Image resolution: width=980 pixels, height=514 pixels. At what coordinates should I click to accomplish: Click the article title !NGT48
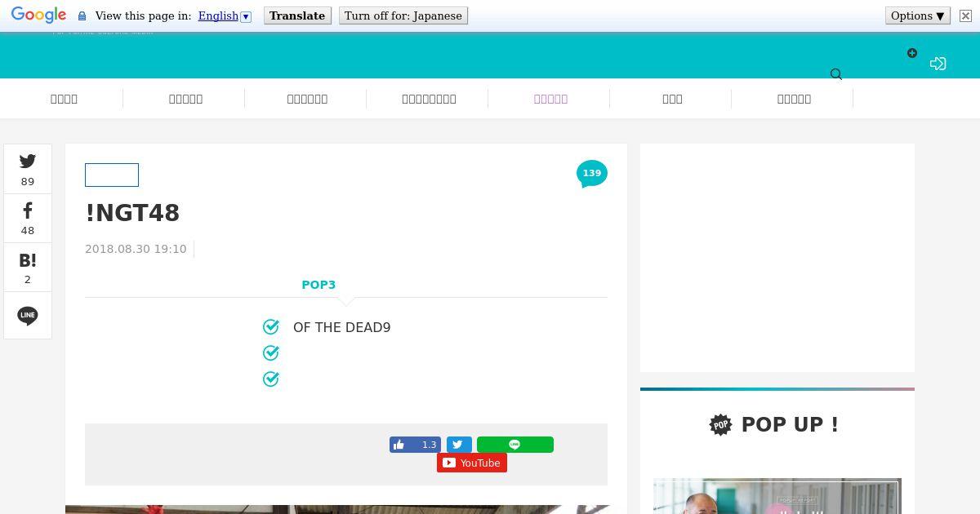132,213
